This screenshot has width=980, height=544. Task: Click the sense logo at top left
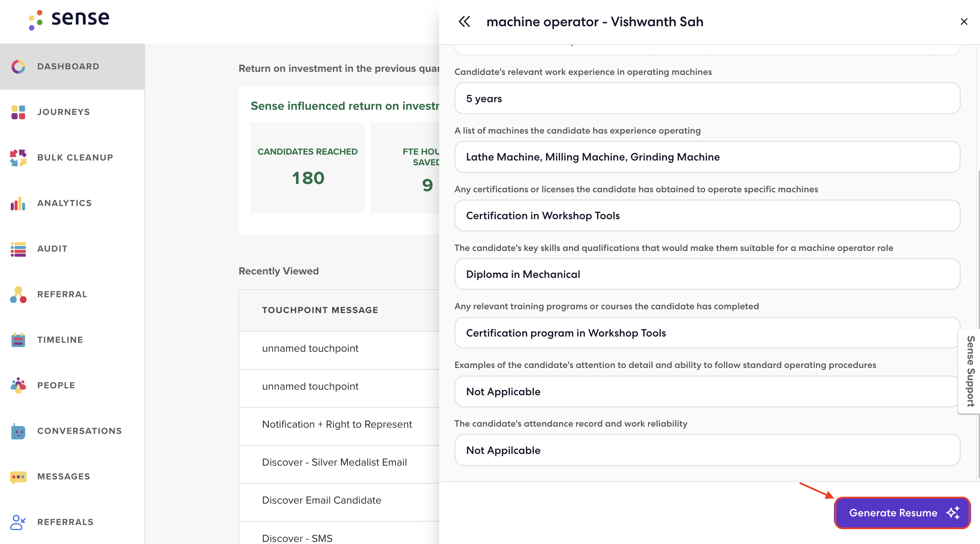click(69, 19)
